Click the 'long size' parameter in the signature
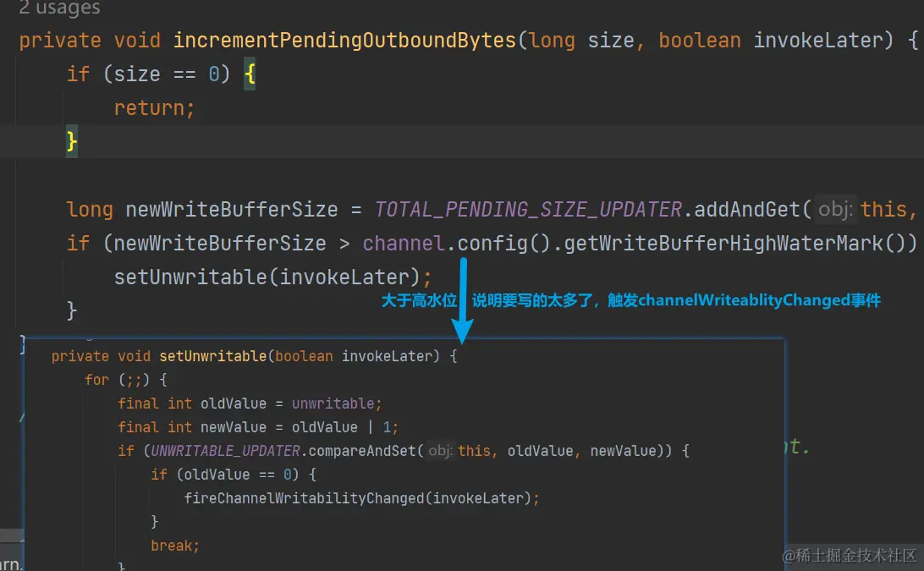Image resolution: width=924 pixels, height=571 pixels. pyautogui.click(x=581, y=40)
